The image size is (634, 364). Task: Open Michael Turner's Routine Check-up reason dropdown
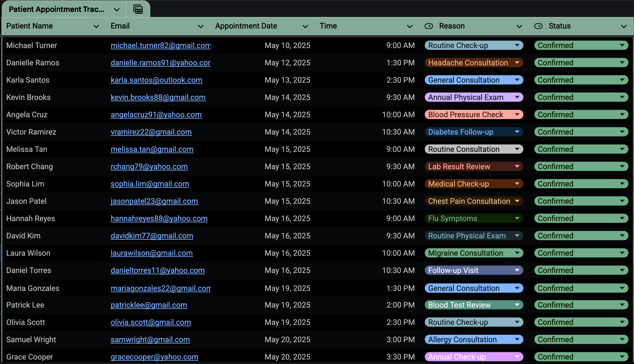click(517, 45)
